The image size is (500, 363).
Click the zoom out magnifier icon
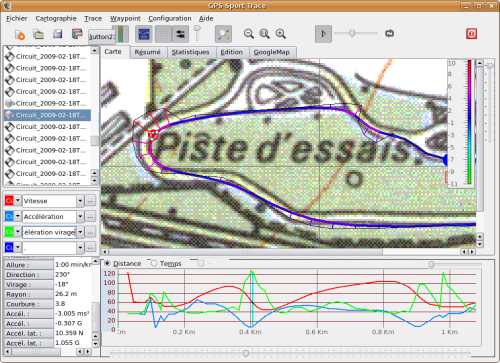pyautogui.click(x=249, y=34)
